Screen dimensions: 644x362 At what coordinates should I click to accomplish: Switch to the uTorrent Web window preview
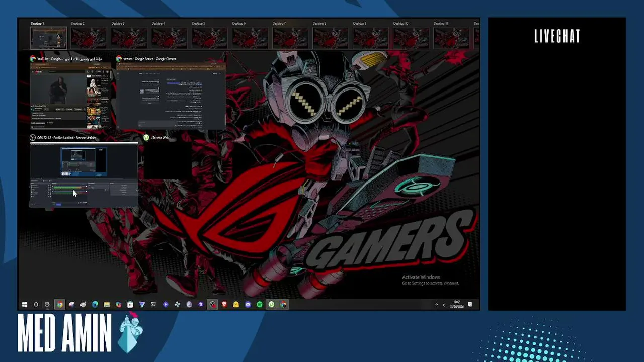click(x=167, y=161)
